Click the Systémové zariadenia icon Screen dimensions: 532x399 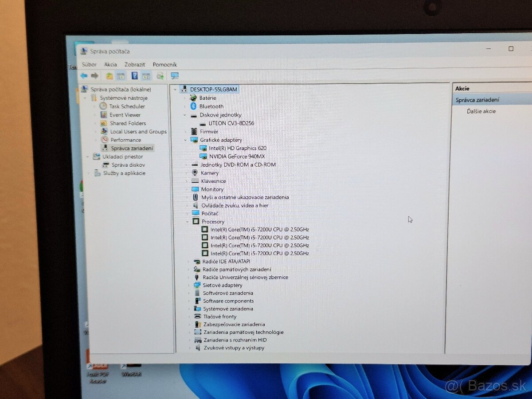pyautogui.click(x=198, y=309)
